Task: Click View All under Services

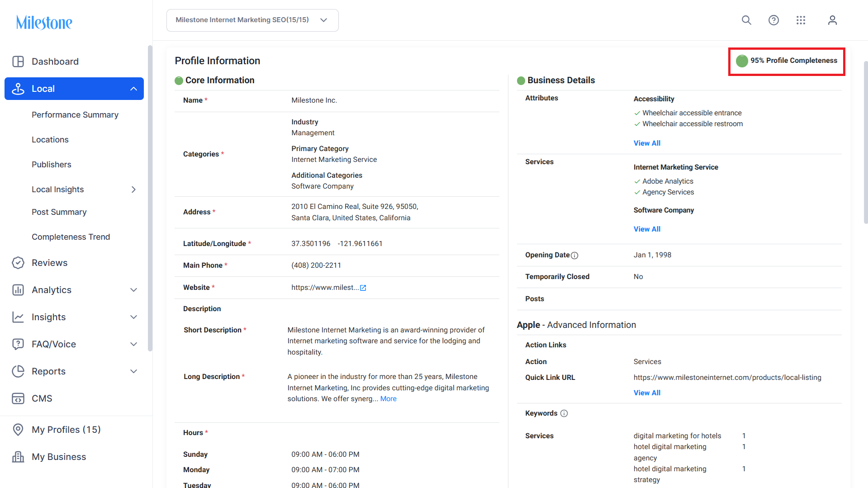Action: [647, 229]
